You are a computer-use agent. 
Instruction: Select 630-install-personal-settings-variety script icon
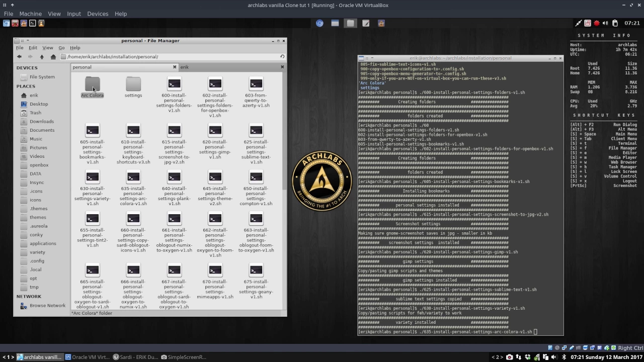point(92,177)
